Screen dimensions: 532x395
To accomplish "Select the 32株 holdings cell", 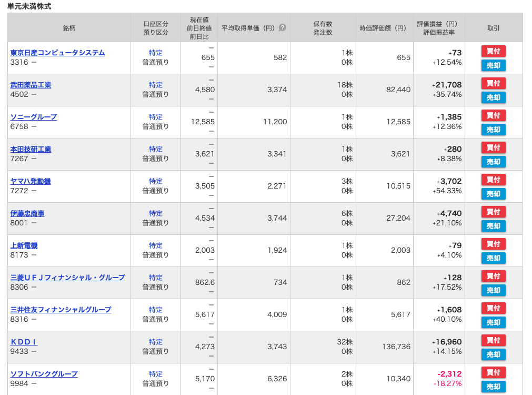I will (x=345, y=342).
